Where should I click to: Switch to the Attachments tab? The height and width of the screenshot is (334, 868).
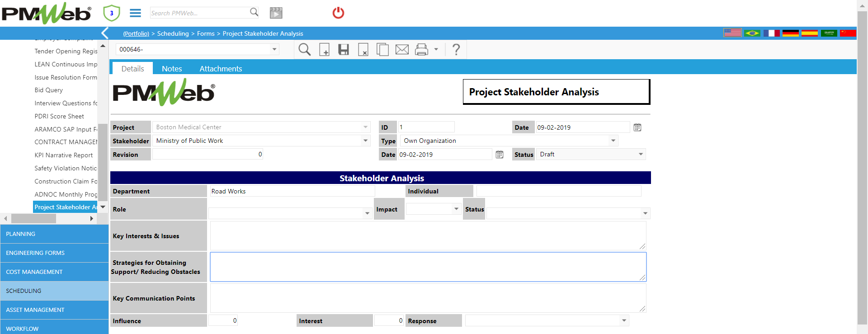click(221, 69)
